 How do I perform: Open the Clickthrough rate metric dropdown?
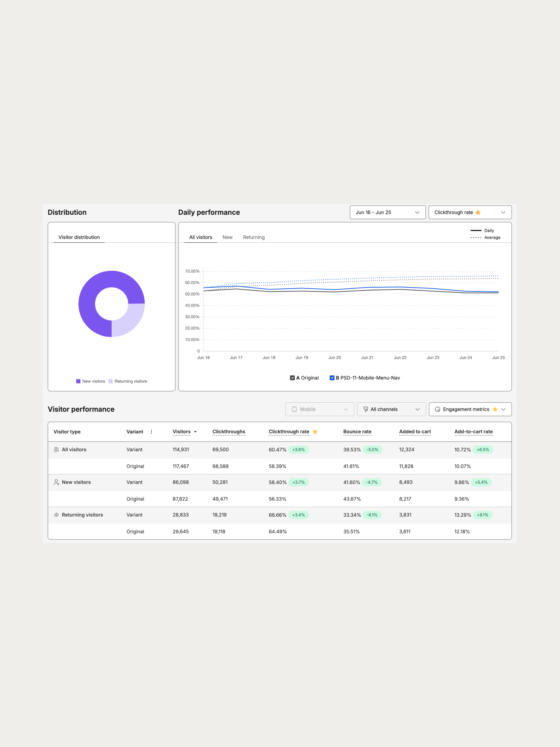[470, 212]
